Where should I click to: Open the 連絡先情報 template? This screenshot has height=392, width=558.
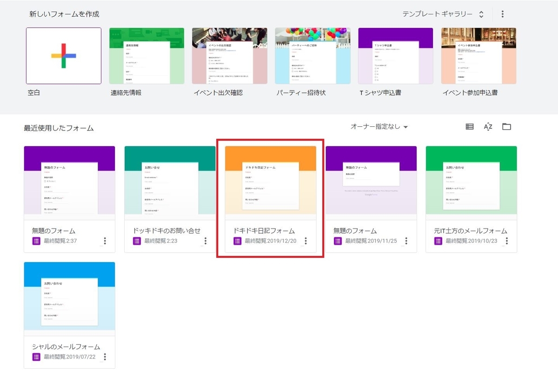[146, 55]
